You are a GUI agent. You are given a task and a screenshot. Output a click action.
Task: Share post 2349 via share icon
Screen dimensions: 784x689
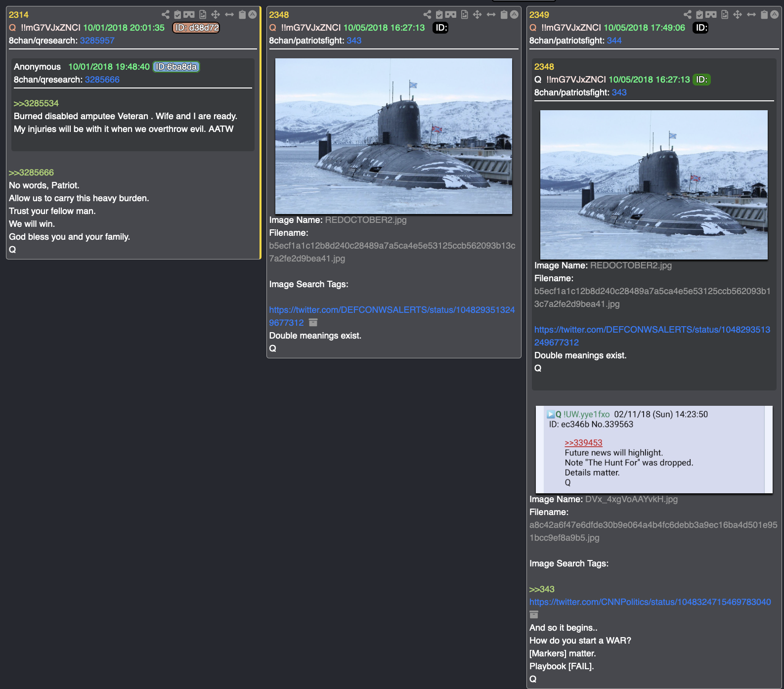[x=688, y=15]
